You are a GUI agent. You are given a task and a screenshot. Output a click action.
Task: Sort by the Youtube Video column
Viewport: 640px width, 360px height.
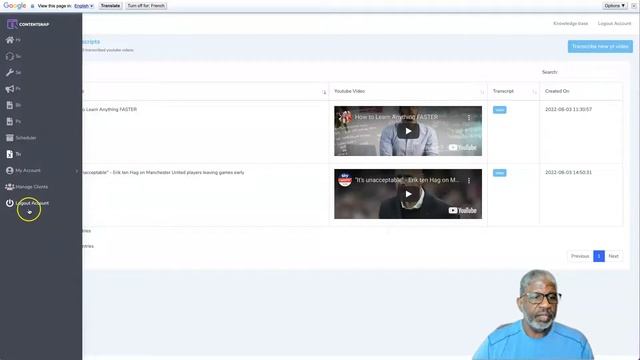point(408,91)
